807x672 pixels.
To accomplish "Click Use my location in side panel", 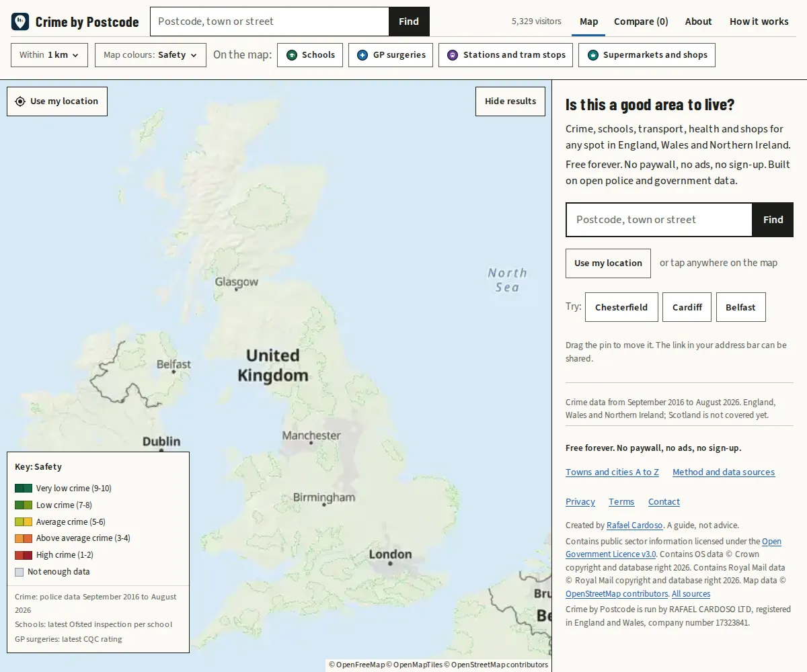I will [608, 263].
